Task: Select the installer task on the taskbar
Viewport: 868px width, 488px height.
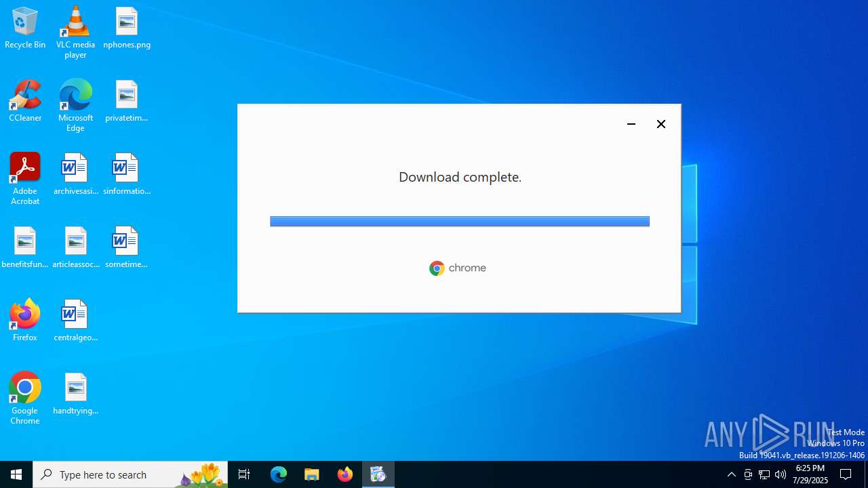Action: 378,474
